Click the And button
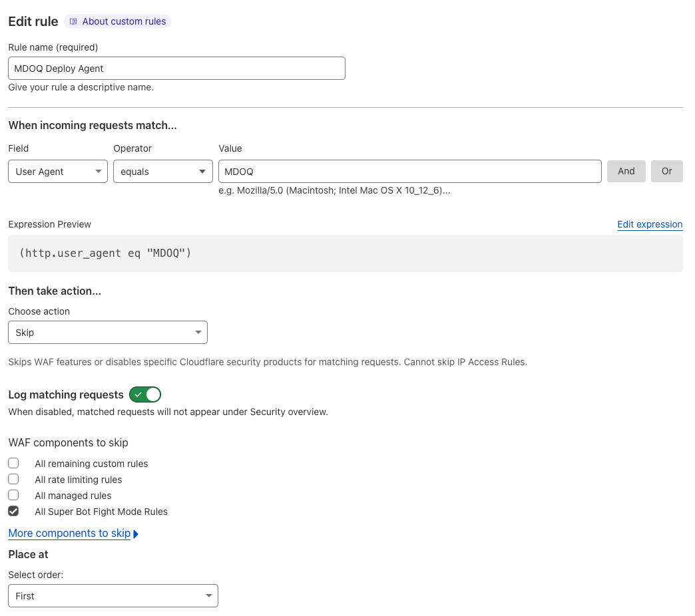Viewport: 695px width, 616px height. tap(626, 172)
